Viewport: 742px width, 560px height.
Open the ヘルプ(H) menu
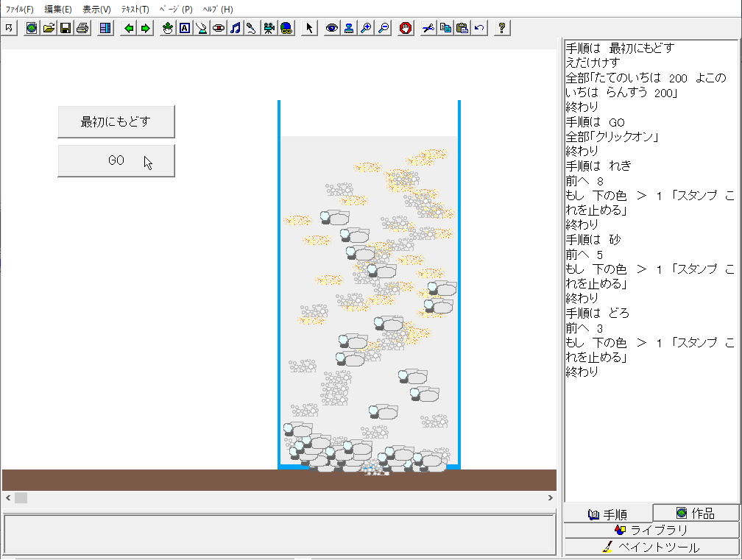pyautogui.click(x=217, y=10)
